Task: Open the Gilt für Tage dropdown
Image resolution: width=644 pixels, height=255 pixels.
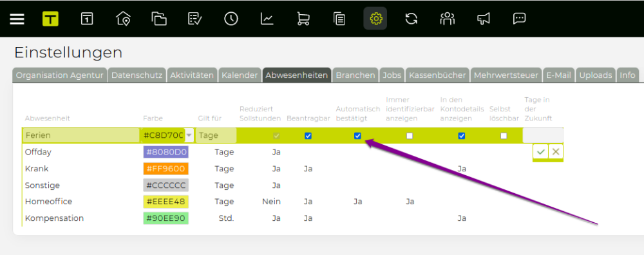Action: click(216, 135)
